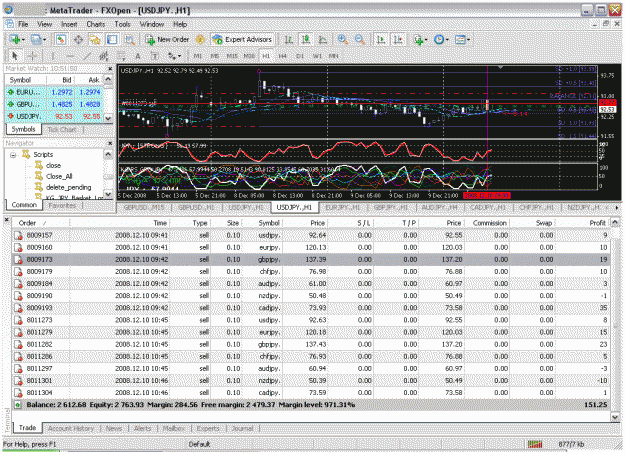Select the Vertical Line tool
Screen dimensions: 625x452
(x=53, y=56)
